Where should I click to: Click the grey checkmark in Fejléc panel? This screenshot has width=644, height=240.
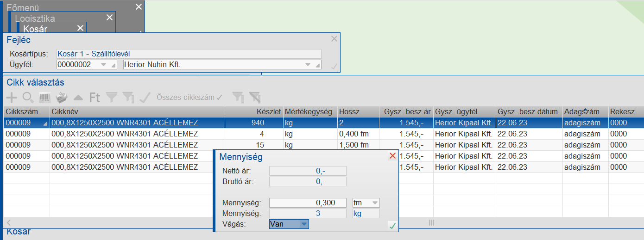click(334, 67)
